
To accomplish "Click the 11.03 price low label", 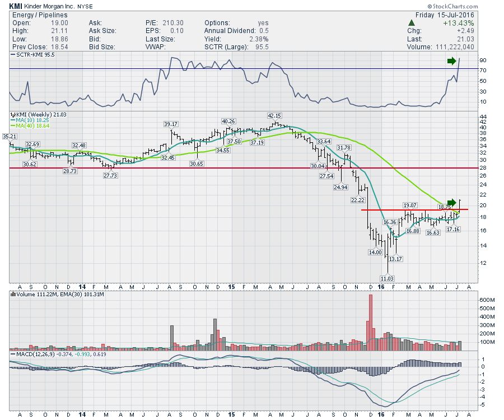I will tap(387, 279).
